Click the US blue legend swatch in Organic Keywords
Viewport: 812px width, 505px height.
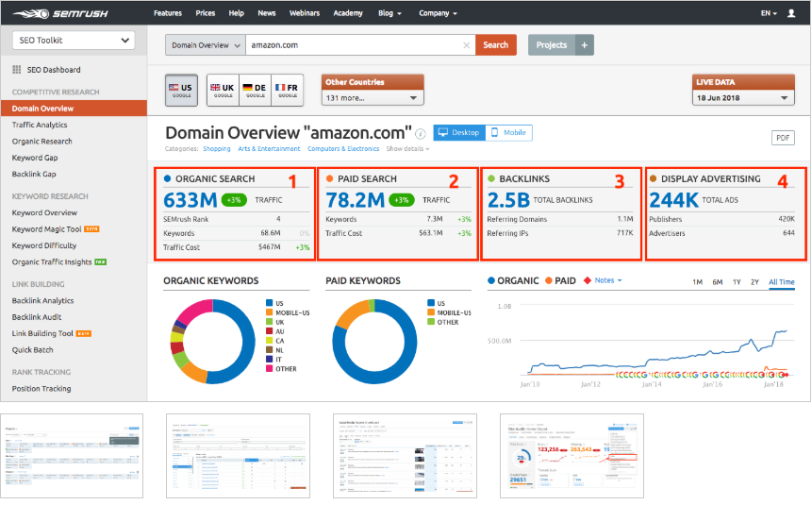tap(270, 303)
